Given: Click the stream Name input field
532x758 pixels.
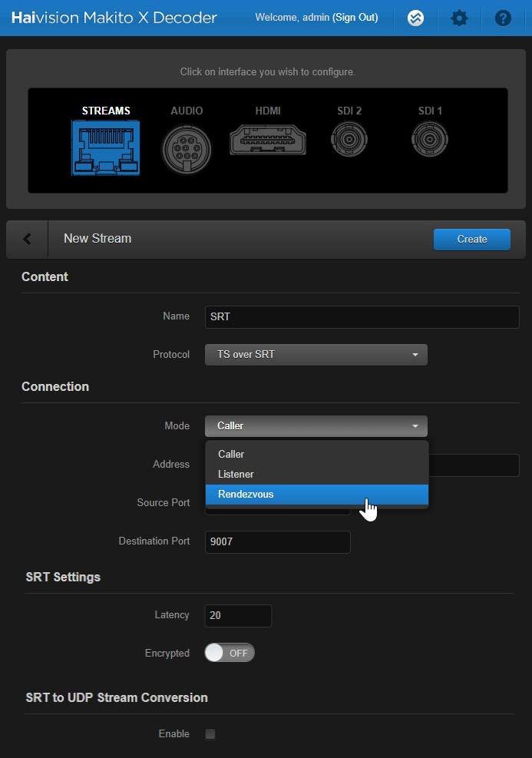Looking at the screenshot, I should coord(362,316).
